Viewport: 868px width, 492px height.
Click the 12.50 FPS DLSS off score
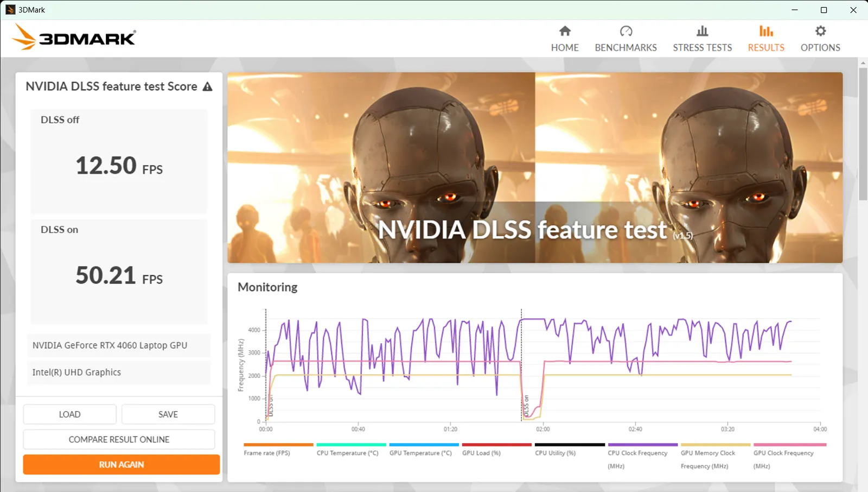119,166
